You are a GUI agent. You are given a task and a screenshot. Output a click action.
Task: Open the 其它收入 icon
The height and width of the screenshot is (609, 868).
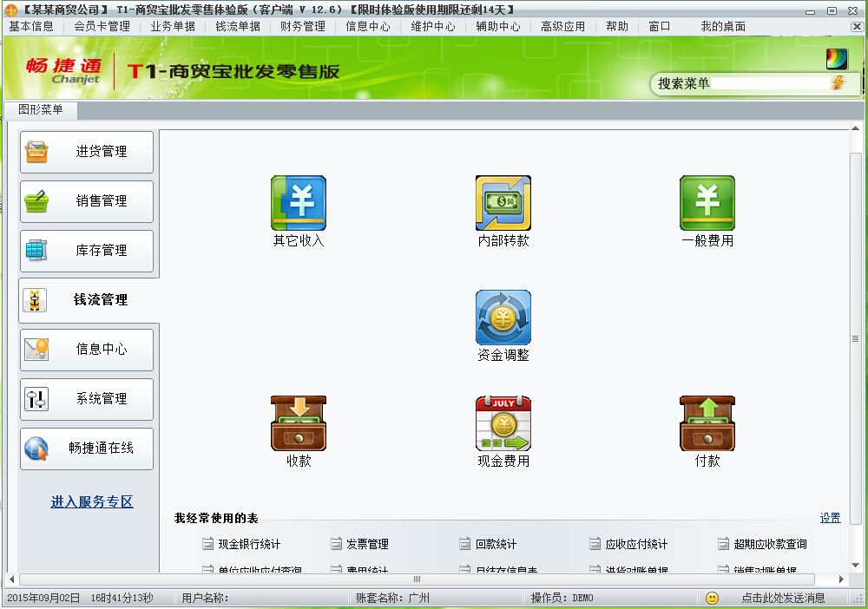[x=299, y=203]
